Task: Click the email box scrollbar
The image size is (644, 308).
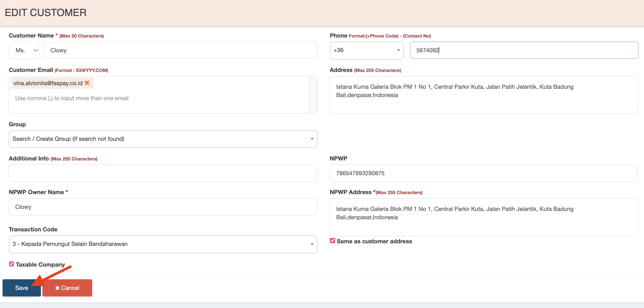Action: 313,95
